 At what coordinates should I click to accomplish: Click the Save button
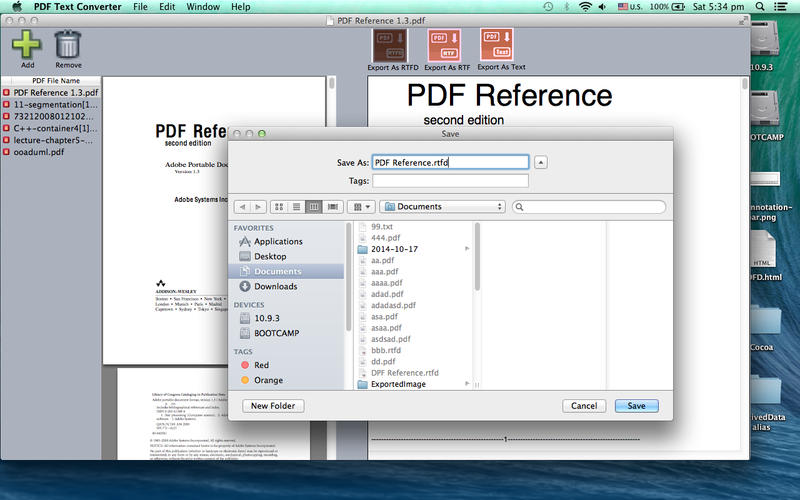point(636,406)
